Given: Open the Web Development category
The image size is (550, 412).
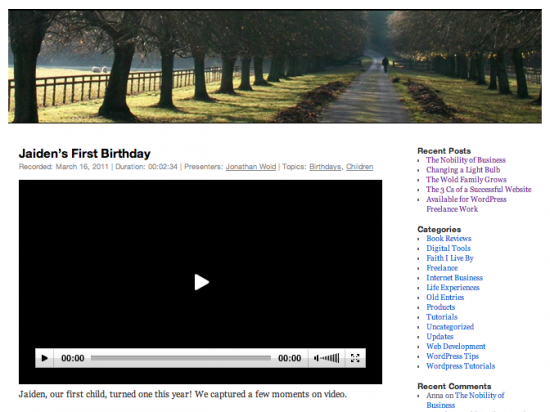Looking at the screenshot, I should coord(456,346).
